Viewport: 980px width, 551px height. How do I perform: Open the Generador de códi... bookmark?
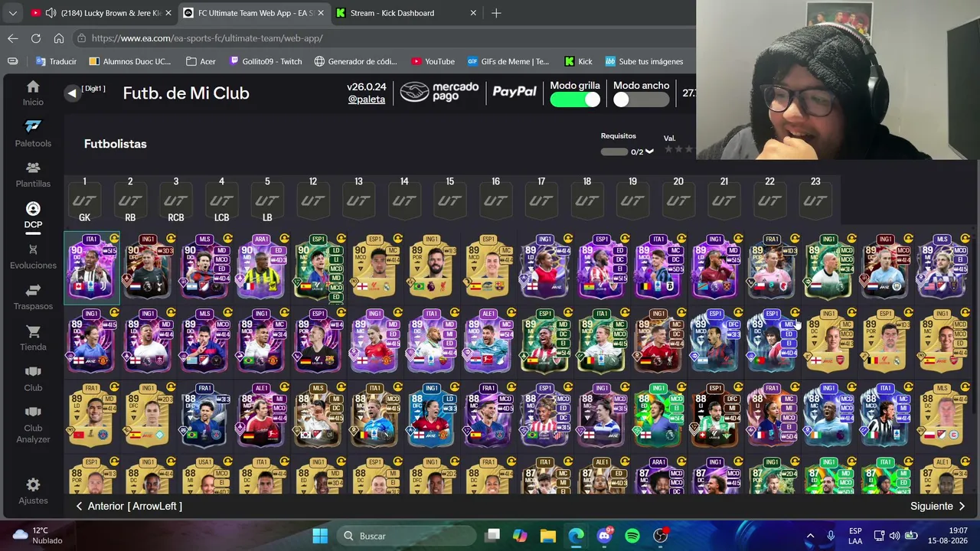[x=356, y=61]
